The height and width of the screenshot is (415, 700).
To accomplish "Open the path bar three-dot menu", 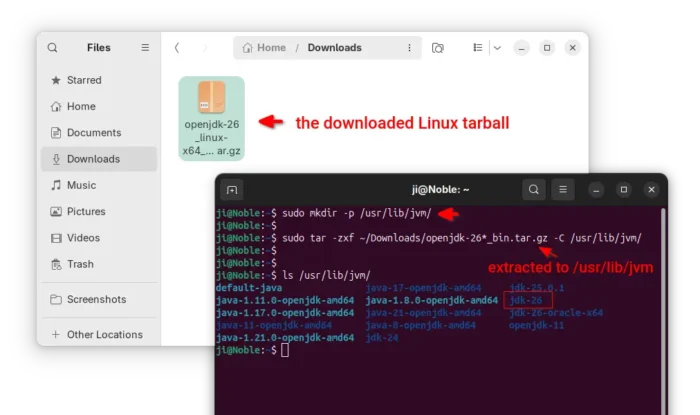I will point(408,47).
